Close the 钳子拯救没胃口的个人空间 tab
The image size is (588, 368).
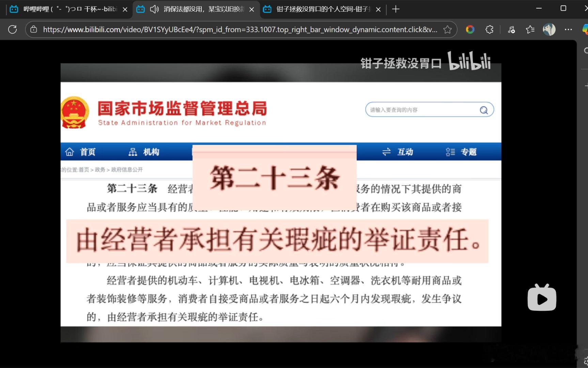click(x=378, y=10)
